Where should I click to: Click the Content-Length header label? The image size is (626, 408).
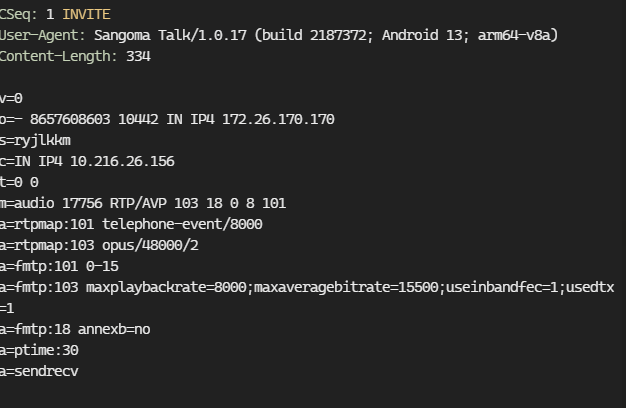point(58,56)
